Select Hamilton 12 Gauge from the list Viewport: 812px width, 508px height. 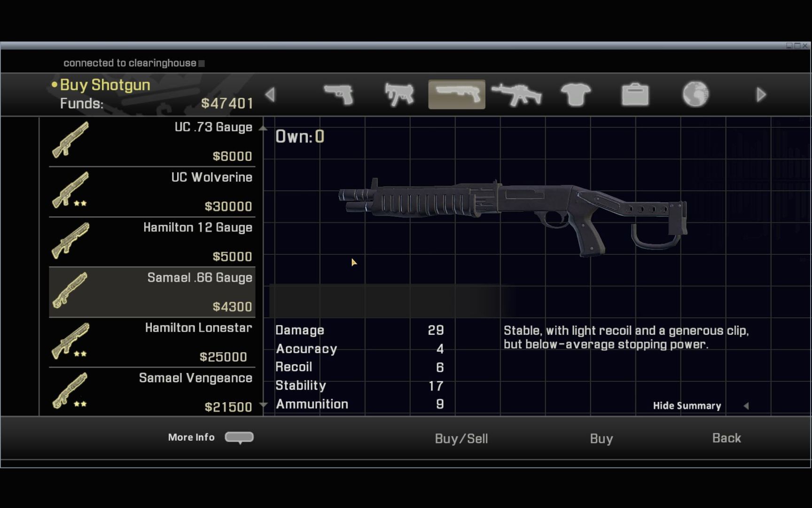coord(152,242)
